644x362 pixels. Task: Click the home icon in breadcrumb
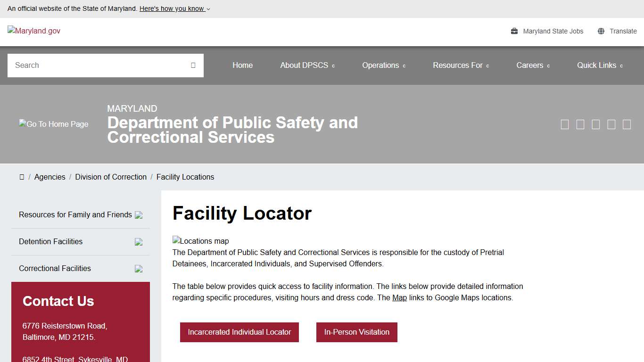point(22,177)
